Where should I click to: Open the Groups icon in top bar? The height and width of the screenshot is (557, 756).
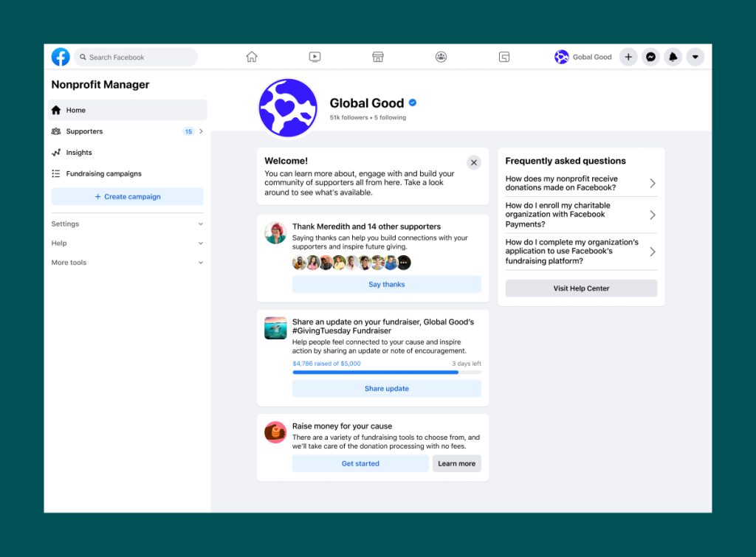point(441,57)
